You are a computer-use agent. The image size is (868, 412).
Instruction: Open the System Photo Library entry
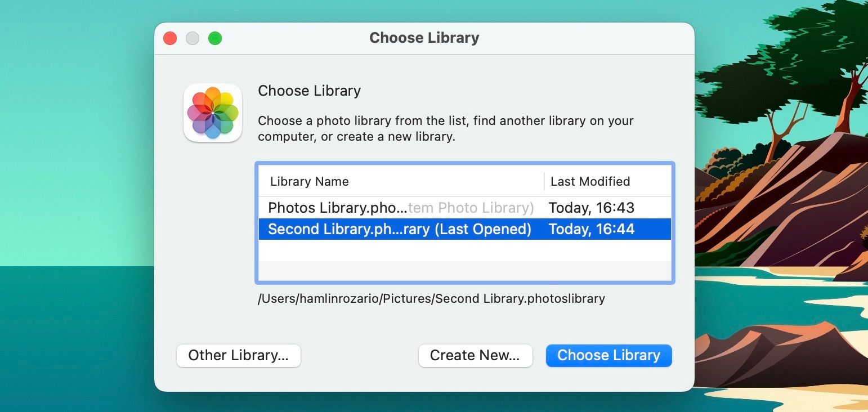(394, 208)
